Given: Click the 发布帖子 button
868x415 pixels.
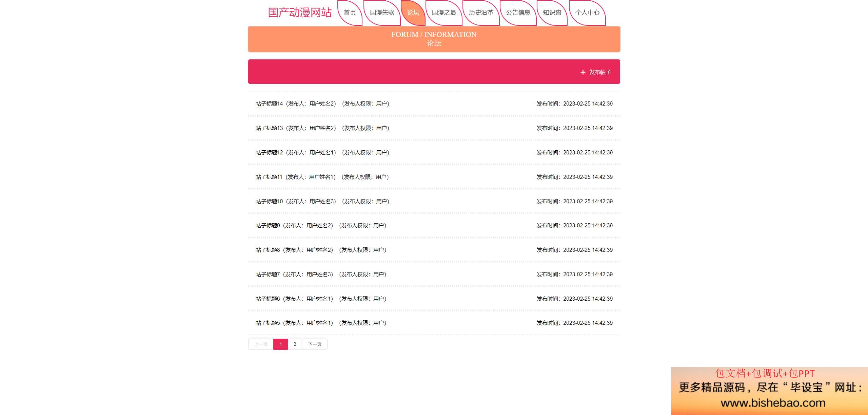Looking at the screenshot, I should click(596, 72).
